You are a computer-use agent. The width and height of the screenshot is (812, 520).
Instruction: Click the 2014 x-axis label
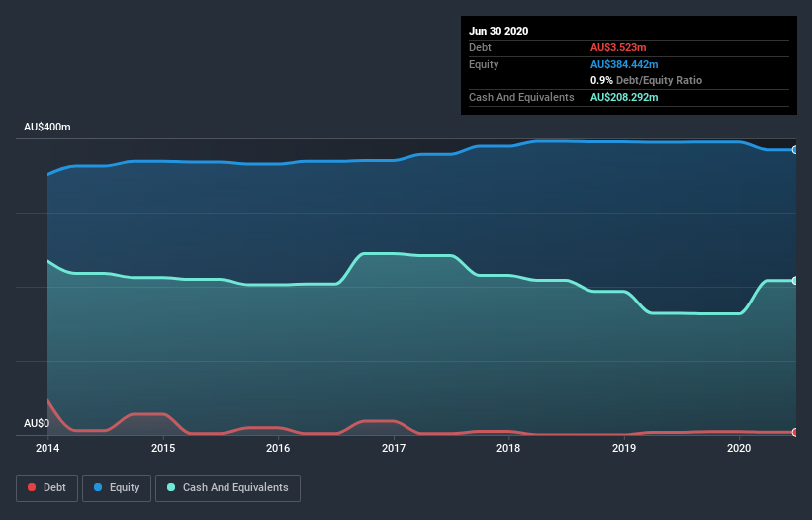pos(47,448)
